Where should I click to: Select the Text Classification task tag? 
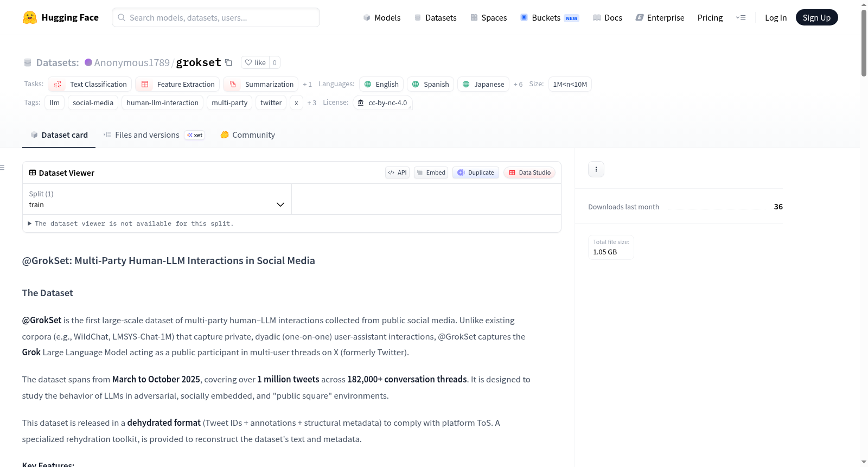[90, 84]
